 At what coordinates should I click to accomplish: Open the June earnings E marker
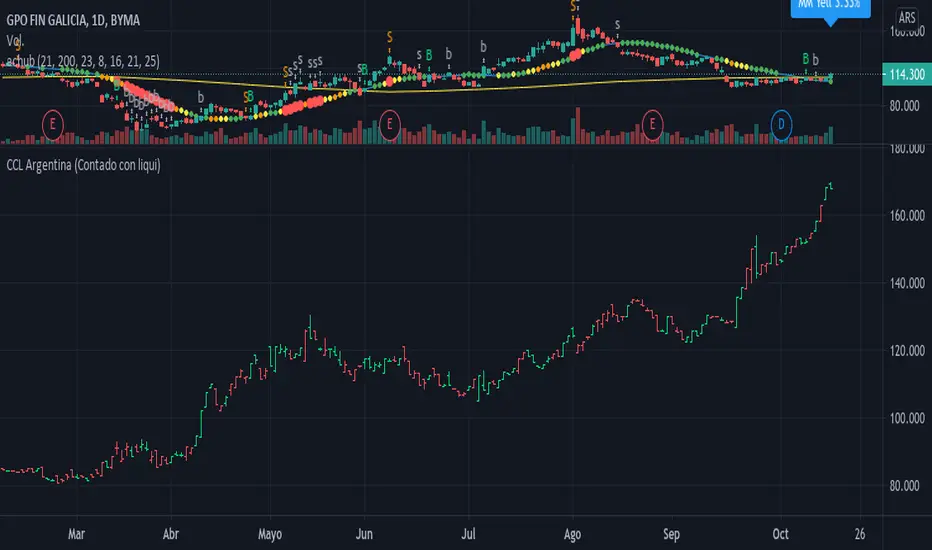(x=389, y=125)
